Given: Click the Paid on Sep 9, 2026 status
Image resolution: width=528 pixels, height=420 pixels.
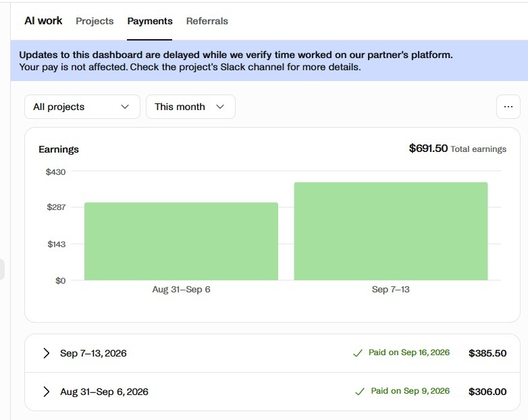Looking at the screenshot, I should [x=410, y=391].
